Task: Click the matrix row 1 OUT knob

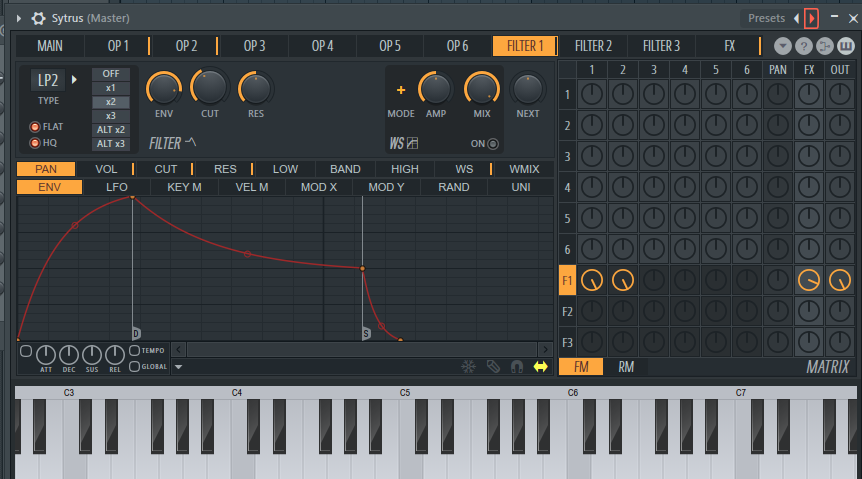Action: (x=840, y=95)
